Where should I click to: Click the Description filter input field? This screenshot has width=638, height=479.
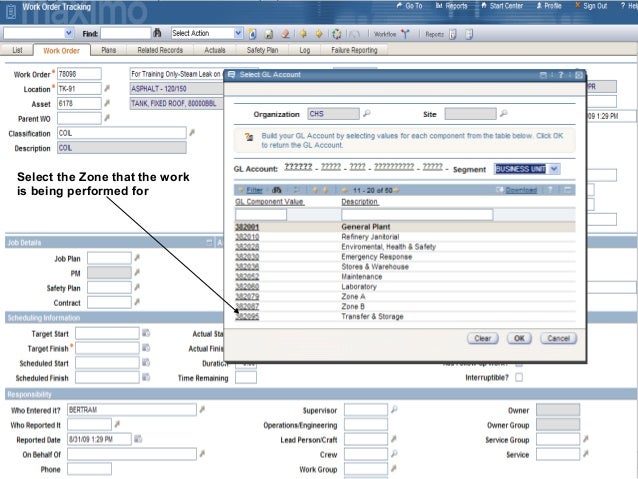click(x=416, y=214)
